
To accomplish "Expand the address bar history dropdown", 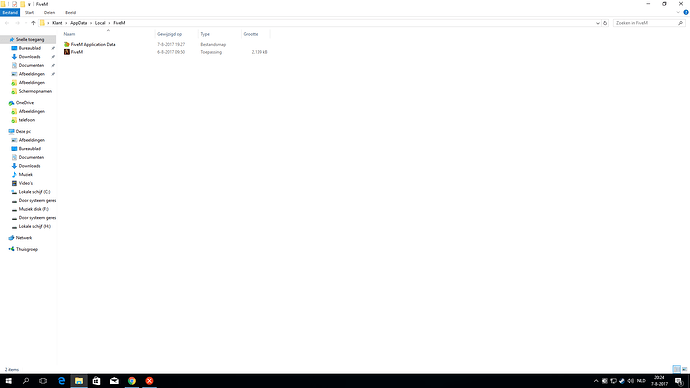I will (597, 23).
